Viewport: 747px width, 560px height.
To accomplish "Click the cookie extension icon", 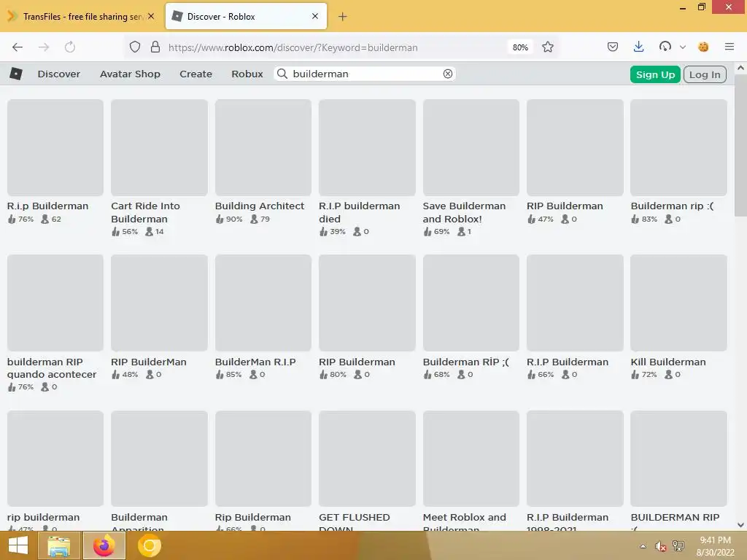I will tap(703, 47).
